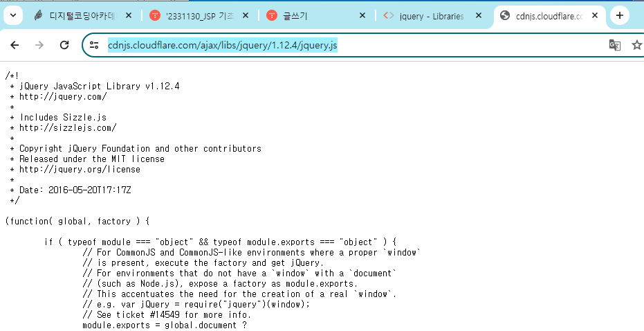This screenshot has width=644, height=331.
Task: Click the text "http://jquery.com/"
Action: (63, 97)
